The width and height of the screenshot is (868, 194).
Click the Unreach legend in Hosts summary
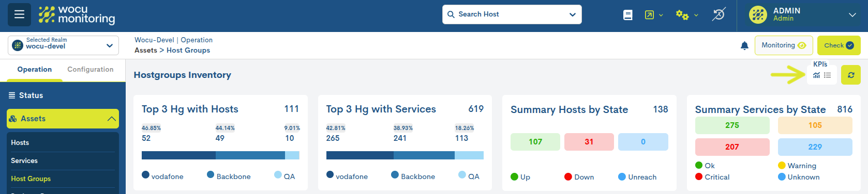pos(637,177)
